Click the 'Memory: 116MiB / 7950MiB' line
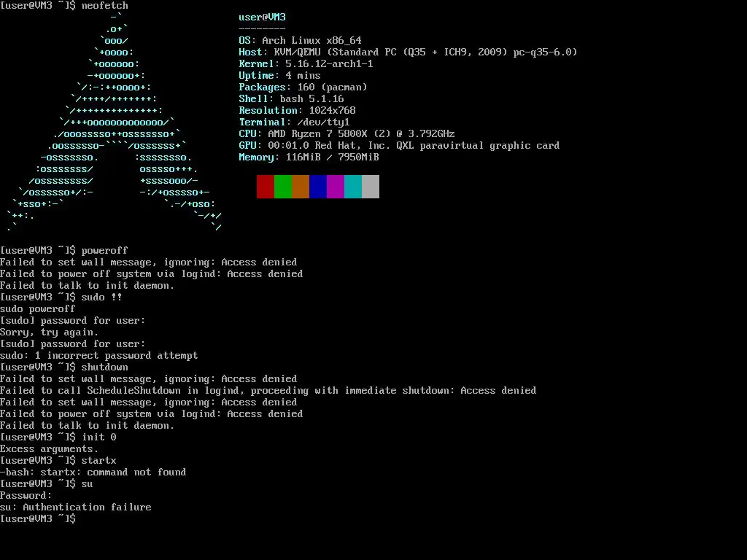This screenshot has width=747, height=560. 309,157
